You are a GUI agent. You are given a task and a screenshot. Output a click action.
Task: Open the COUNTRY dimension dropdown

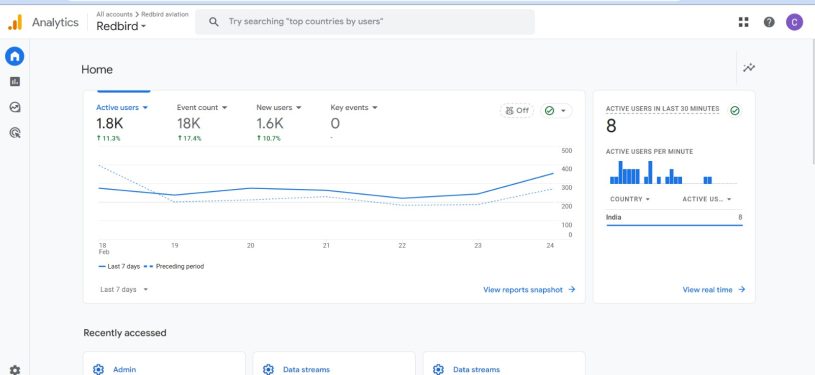630,199
